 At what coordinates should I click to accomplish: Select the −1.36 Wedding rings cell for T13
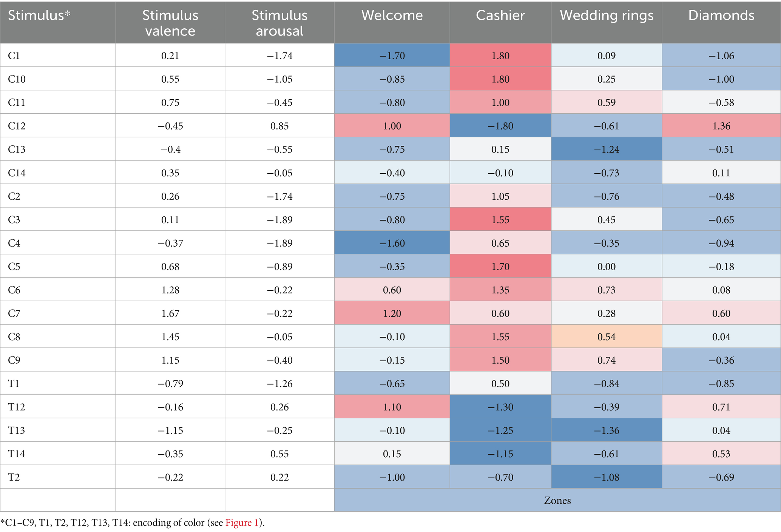[606, 430]
